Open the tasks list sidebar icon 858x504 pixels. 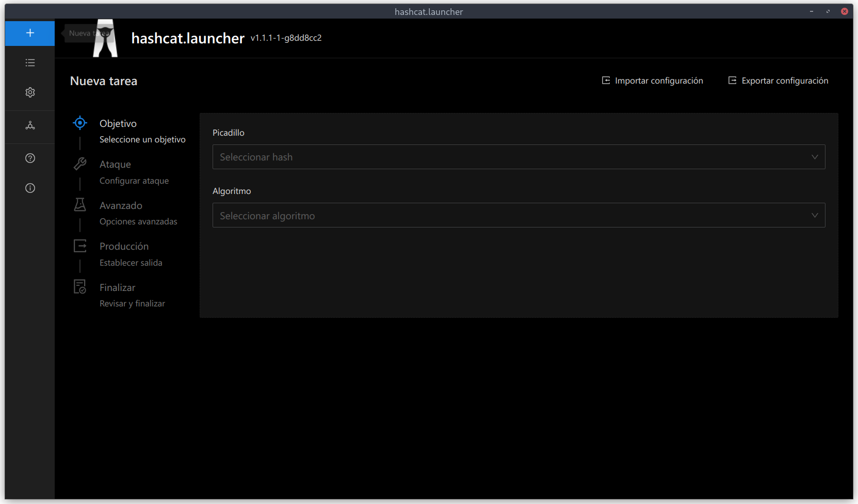(30, 63)
